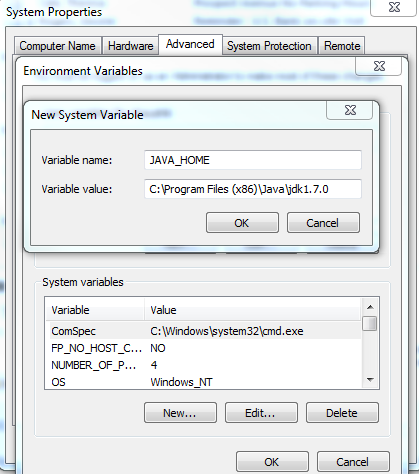This screenshot has width=419, height=474.
Task: Close the System Properties window
Action: click(394, 7)
